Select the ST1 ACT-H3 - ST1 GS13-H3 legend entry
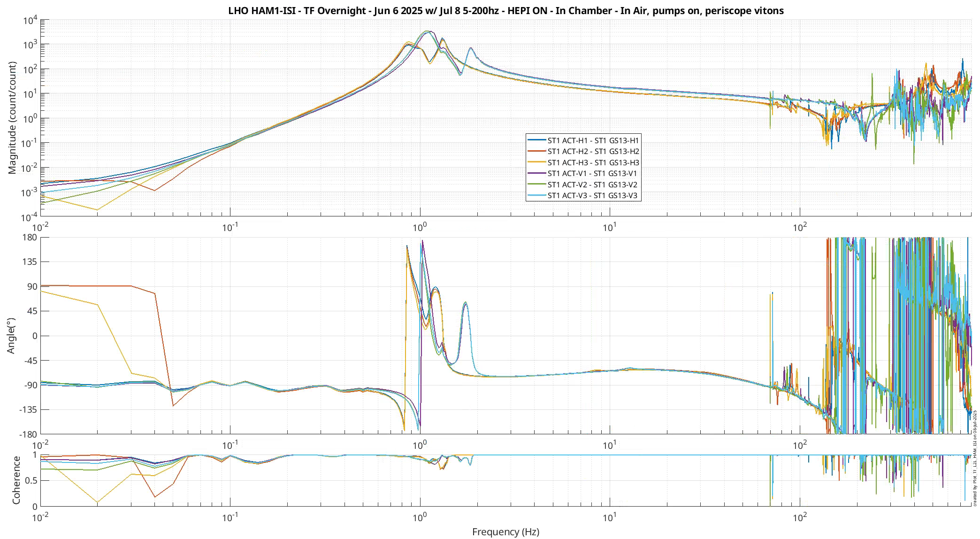This screenshot has width=980, height=539. tap(593, 162)
